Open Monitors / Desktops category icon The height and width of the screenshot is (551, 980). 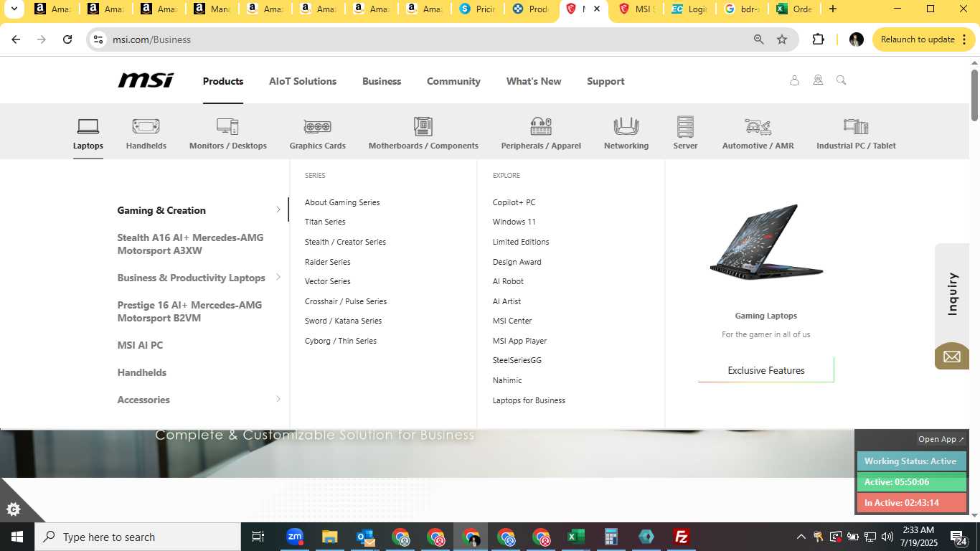point(227,127)
